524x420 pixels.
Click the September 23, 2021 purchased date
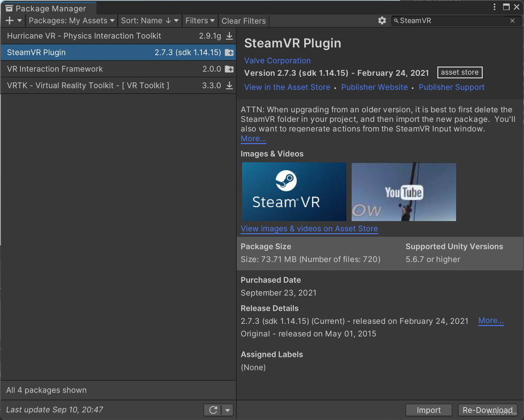click(x=279, y=292)
